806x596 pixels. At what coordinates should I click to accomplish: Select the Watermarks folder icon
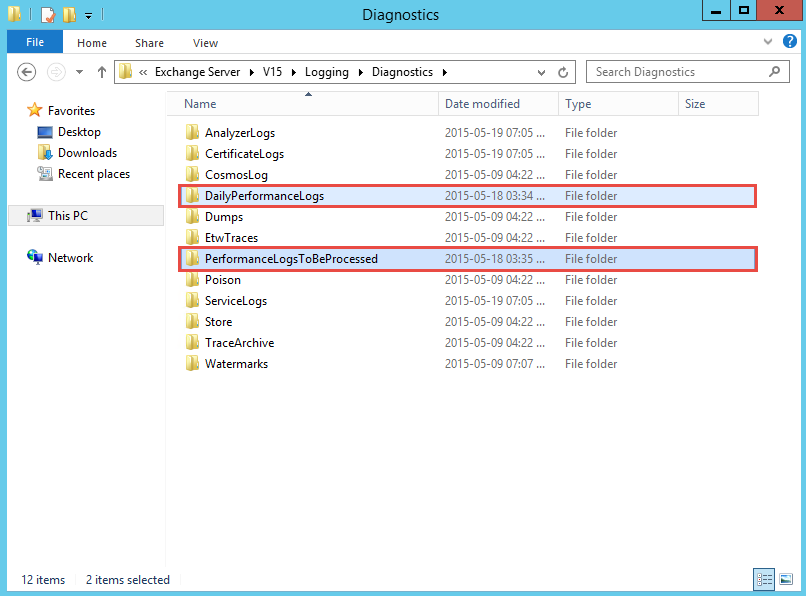(x=192, y=364)
